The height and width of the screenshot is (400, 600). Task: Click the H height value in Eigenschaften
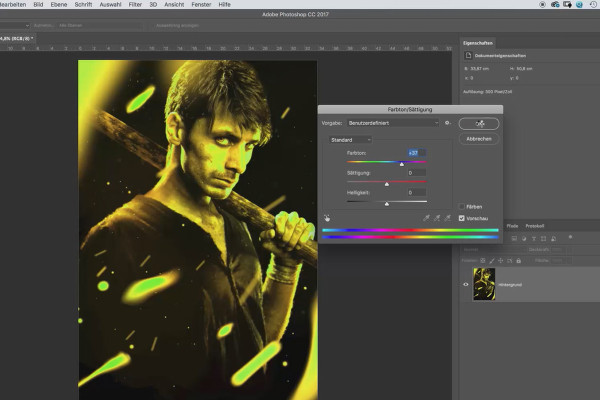pyautogui.click(x=524, y=69)
